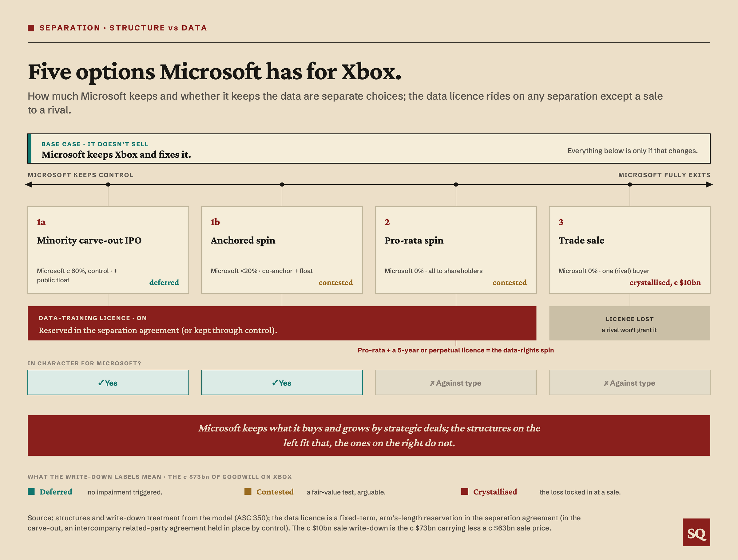The image size is (738, 560).
Task: Select the Yes box under Minority carve-out IPO
Action: pos(108,383)
